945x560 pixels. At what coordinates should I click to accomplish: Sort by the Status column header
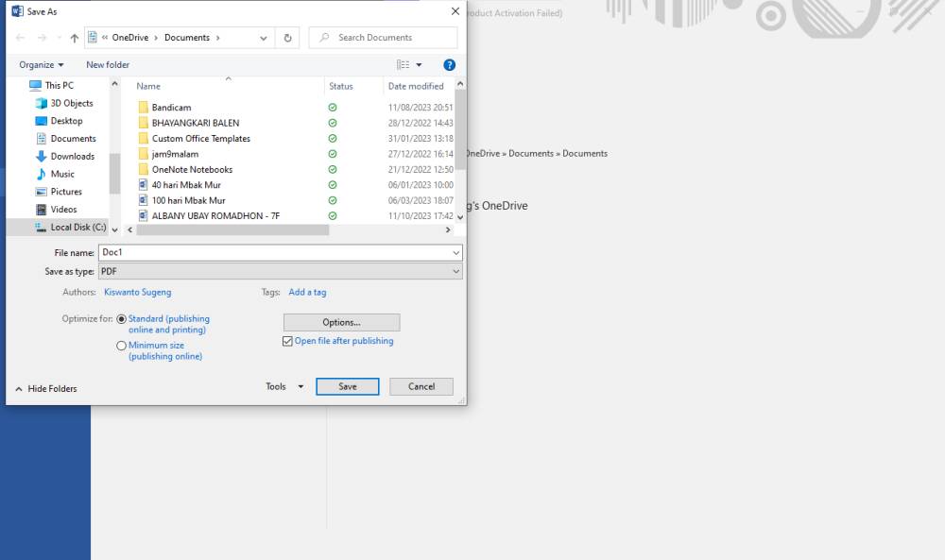[341, 86]
